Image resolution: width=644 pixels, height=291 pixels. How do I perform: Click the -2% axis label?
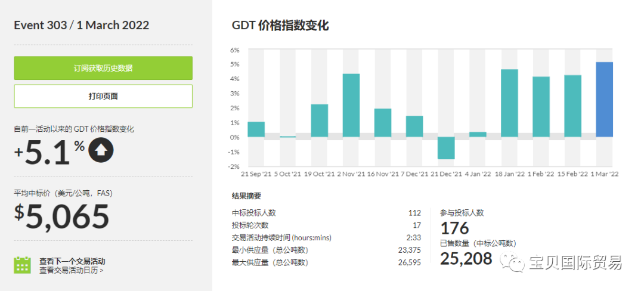pyautogui.click(x=234, y=166)
